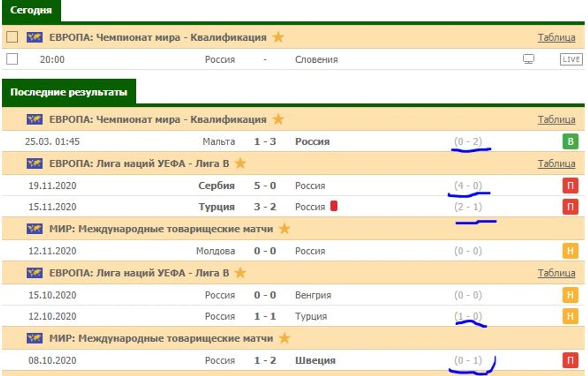Screen dimensions: 588x376
Task: Open the Таблица link in today's qualification header
Action: click(556, 37)
